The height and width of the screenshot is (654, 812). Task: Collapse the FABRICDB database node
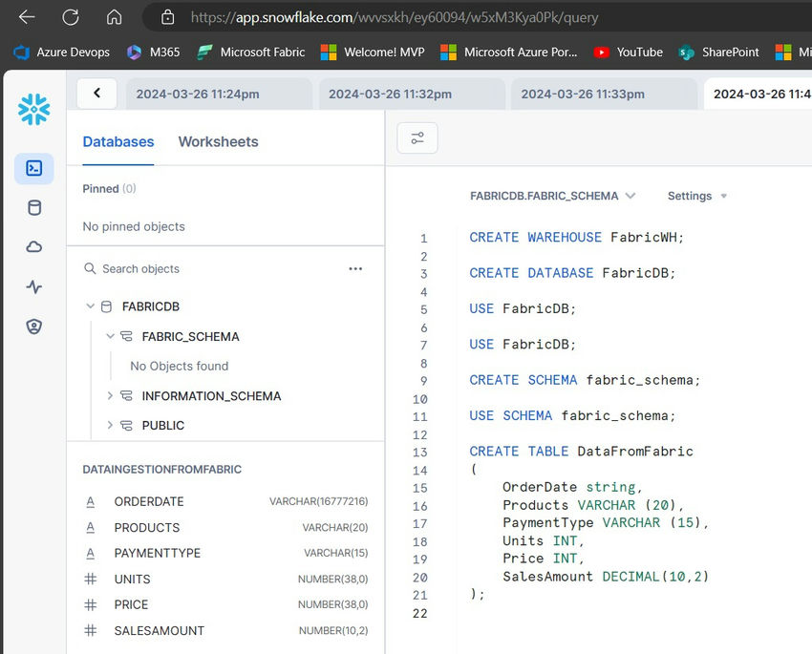coord(90,306)
